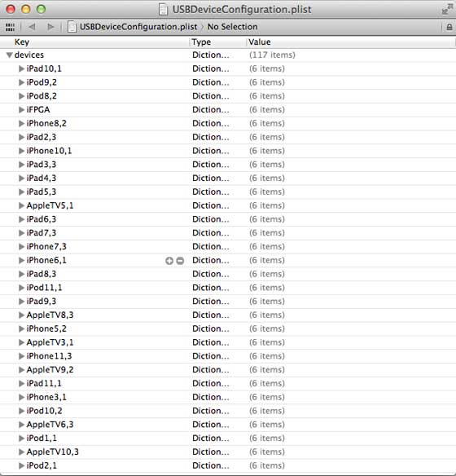The height and width of the screenshot is (476, 456).
Task: Select the iPod10,2 key
Action: 44,411
